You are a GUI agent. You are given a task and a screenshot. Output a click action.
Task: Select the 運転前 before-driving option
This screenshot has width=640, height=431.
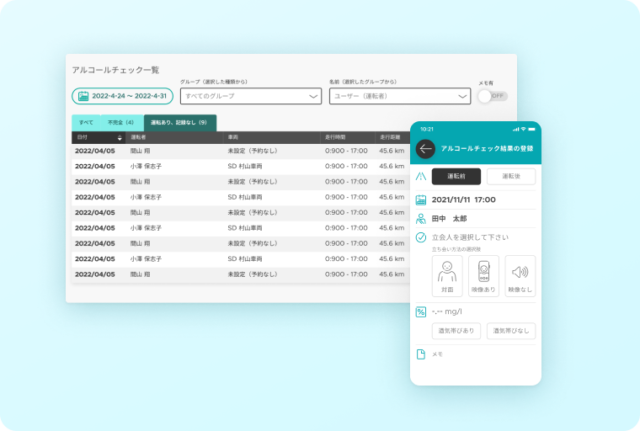tap(456, 176)
